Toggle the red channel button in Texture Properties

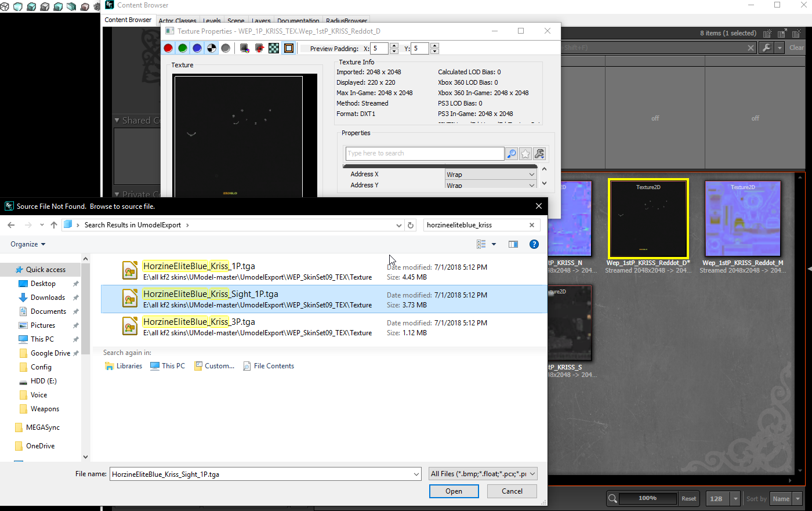point(168,48)
